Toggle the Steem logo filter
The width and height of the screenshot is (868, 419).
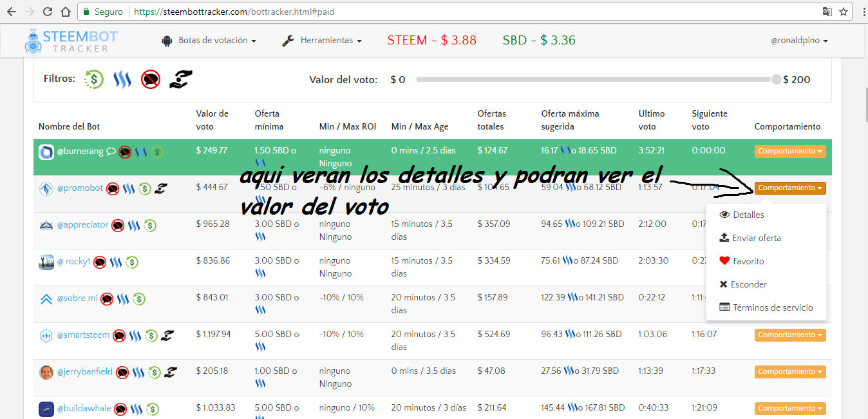(x=122, y=79)
